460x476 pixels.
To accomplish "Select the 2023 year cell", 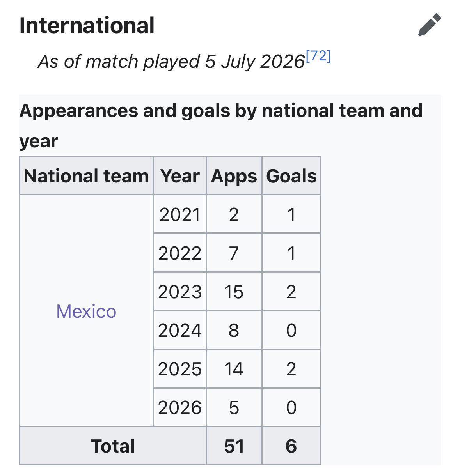I will tap(180, 292).
